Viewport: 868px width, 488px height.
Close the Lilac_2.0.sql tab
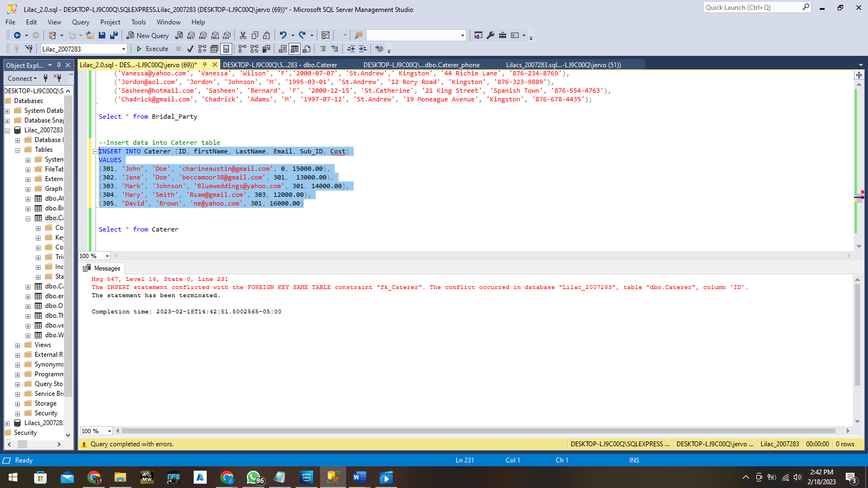click(215, 65)
